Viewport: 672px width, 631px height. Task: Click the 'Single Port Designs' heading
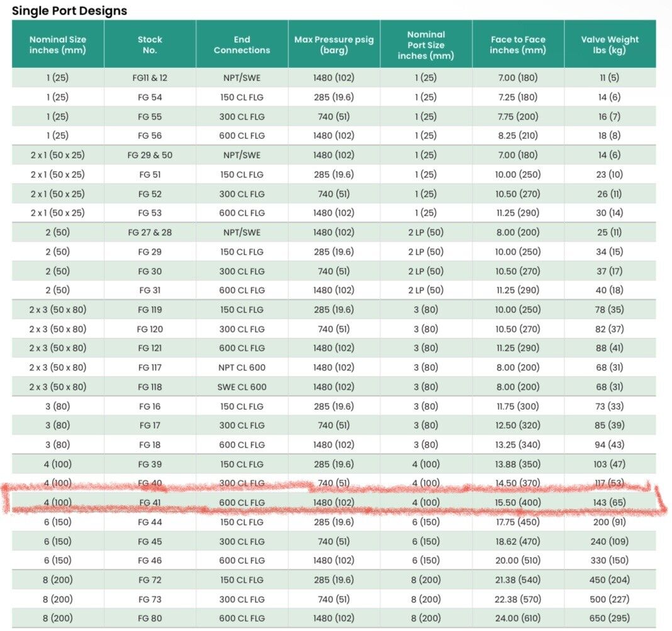(70, 11)
